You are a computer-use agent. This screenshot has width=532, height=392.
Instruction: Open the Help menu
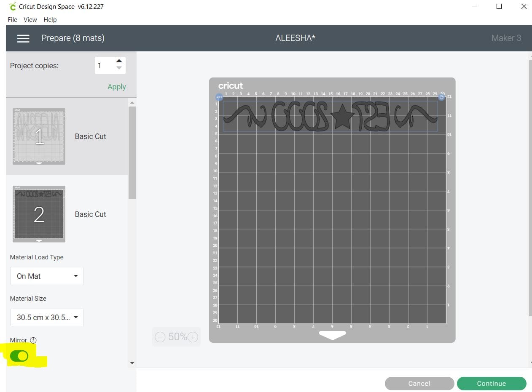coord(50,20)
